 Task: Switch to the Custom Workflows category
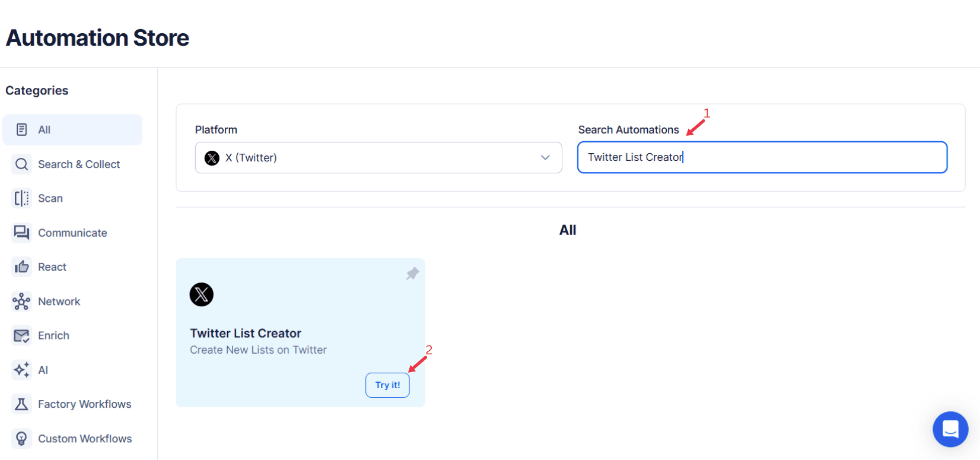pos(85,438)
